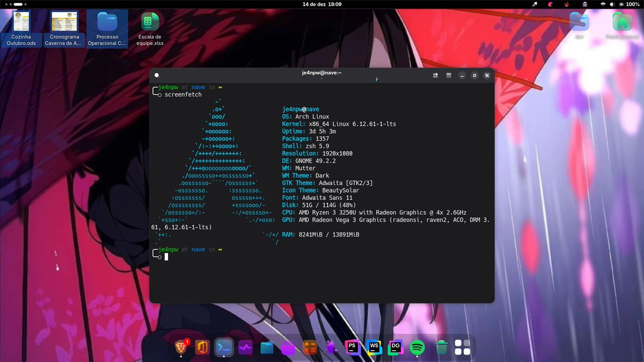Viewport: 644px width, 362px height.
Task: Click the battery 100% indicator
Action: click(x=630, y=4)
